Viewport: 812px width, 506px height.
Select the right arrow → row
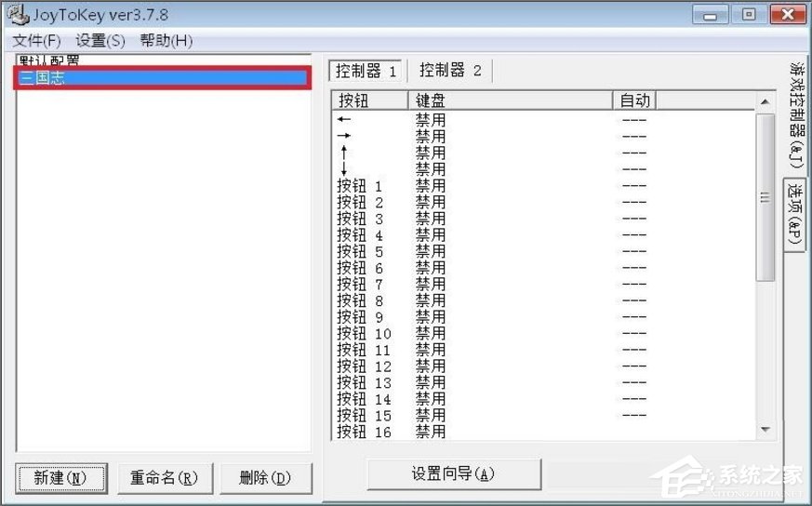click(543, 136)
